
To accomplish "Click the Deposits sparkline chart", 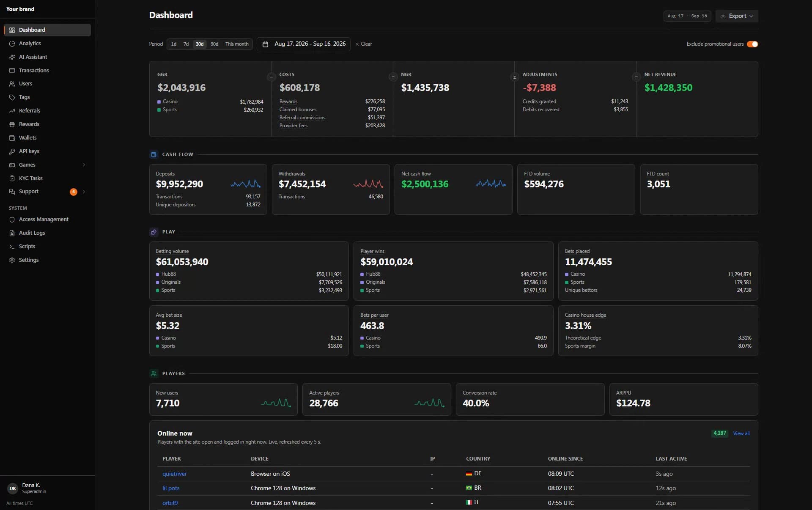I will 245,184.
